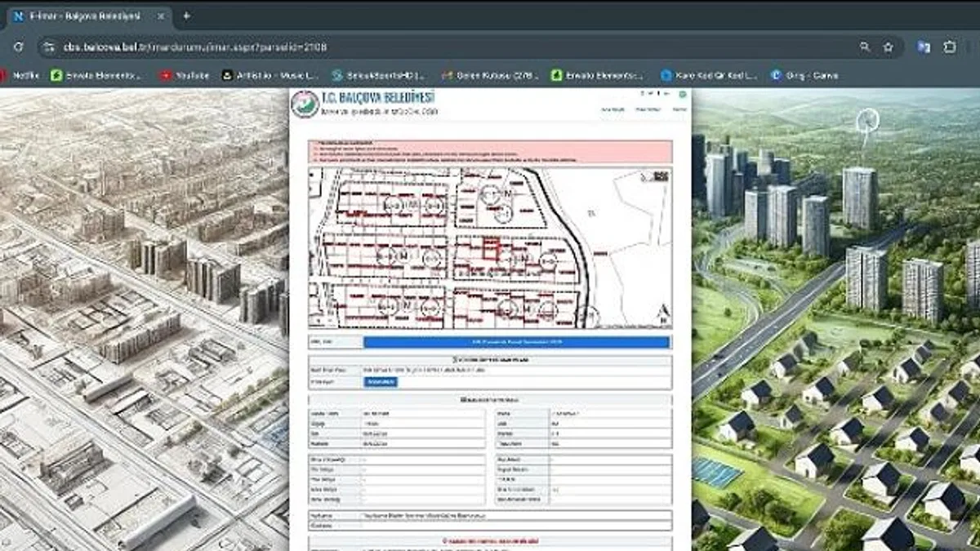Click the T.C. Balçova Belediyesi header title

point(378,98)
